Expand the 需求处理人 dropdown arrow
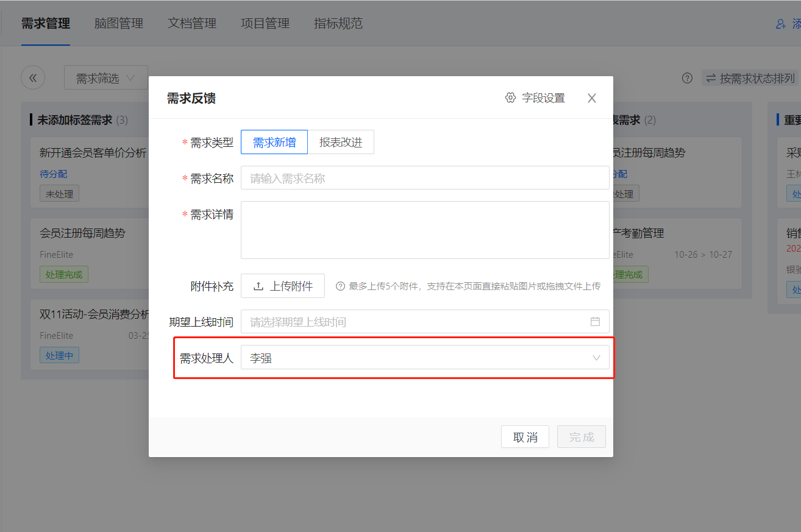This screenshot has width=801, height=532. pos(596,358)
